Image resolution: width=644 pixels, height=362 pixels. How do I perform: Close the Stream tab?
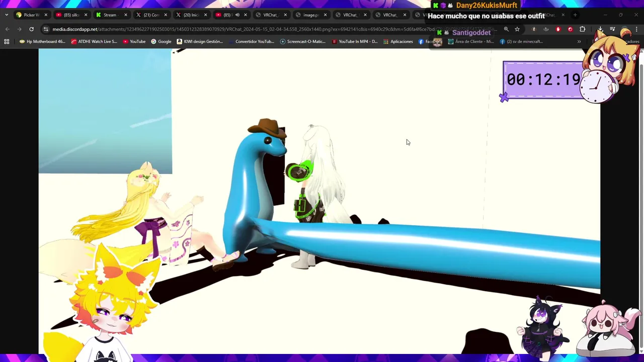click(x=125, y=15)
